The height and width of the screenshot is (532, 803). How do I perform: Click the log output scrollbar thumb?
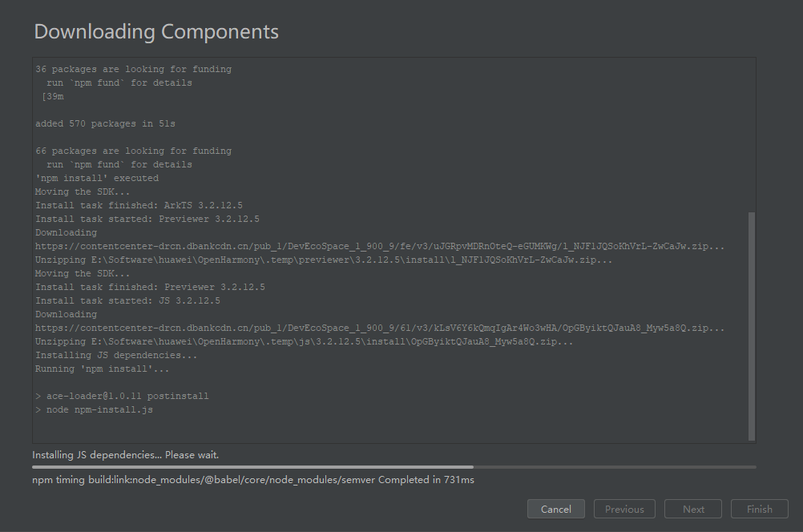tap(751, 325)
